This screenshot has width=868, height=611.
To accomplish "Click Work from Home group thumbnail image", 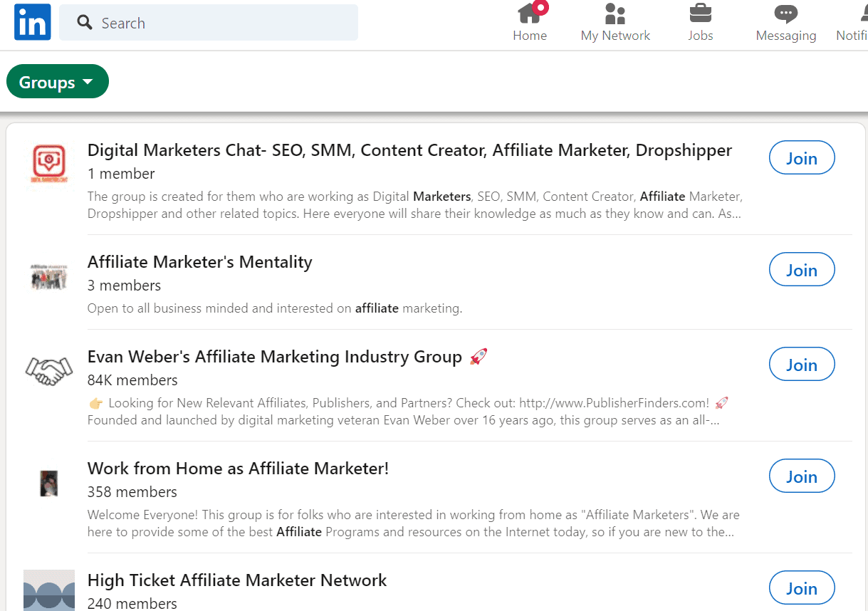I will click(48, 484).
